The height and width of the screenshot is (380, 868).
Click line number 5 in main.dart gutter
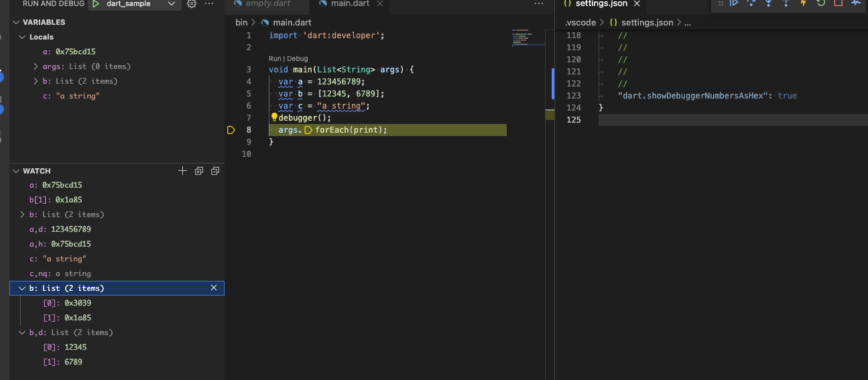click(x=249, y=94)
